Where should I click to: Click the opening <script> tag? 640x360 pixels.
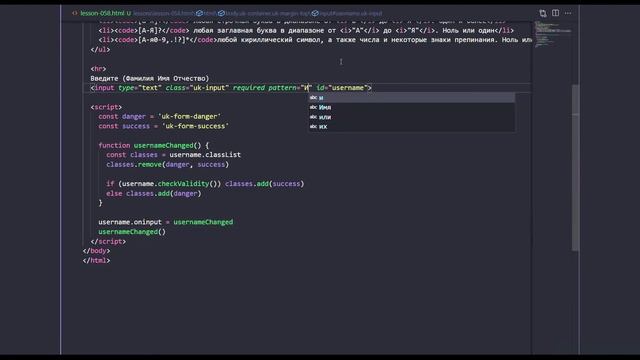tap(106, 107)
